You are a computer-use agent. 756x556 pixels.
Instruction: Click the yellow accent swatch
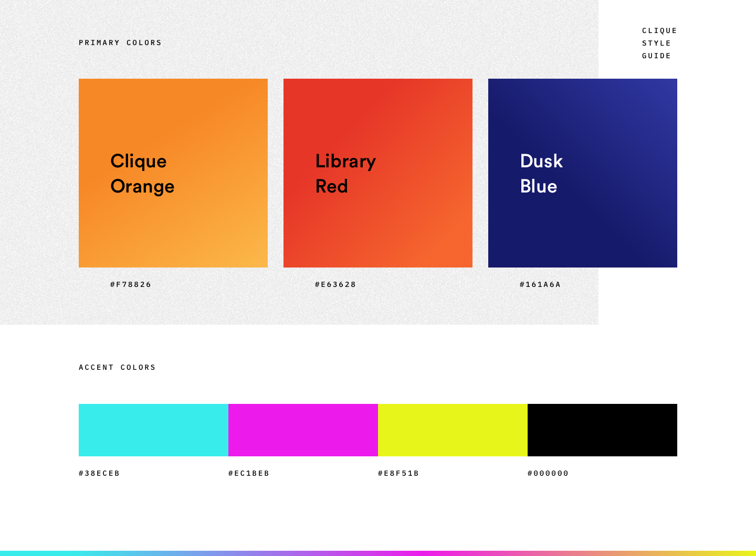coord(453,430)
